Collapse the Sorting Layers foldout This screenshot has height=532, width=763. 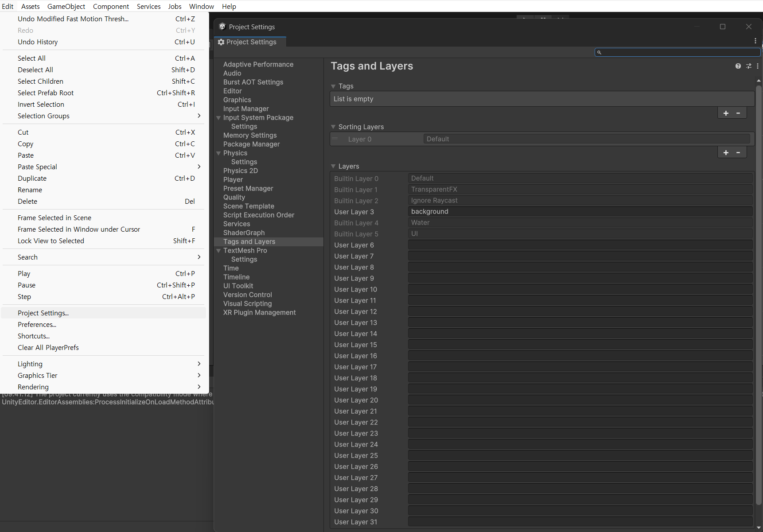tap(333, 127)
